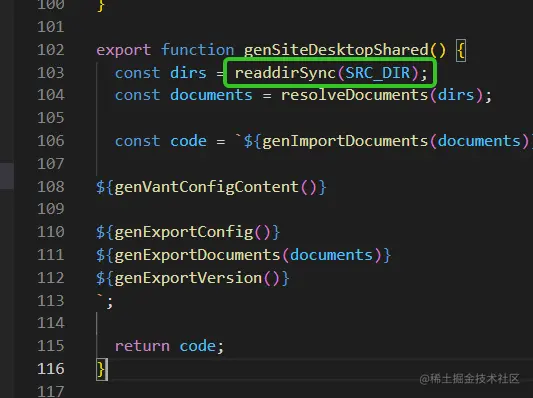This screenshot has height=398, width=533.
Task: Click line number 115 in the gutter
Action: click(x=51, y=346)
